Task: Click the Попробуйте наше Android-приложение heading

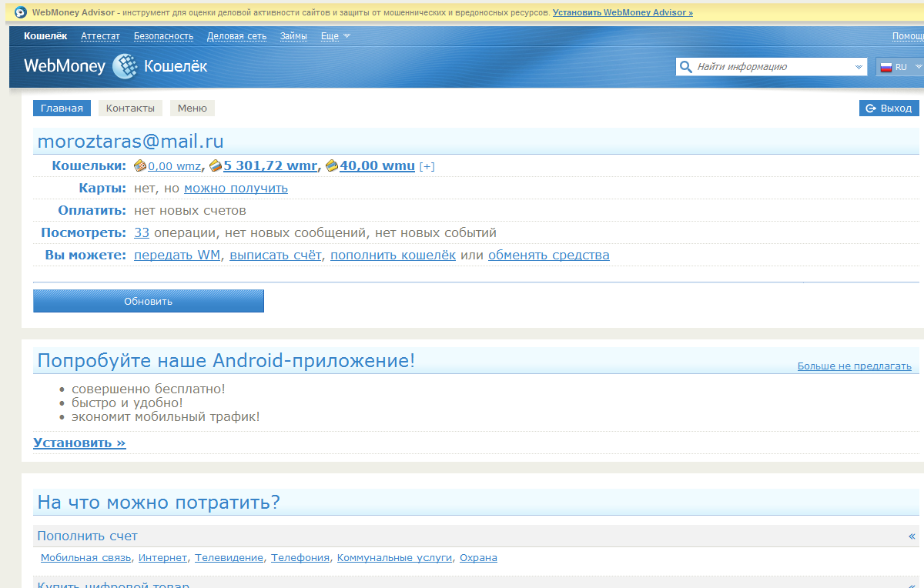Action: [x=226, y=360]
